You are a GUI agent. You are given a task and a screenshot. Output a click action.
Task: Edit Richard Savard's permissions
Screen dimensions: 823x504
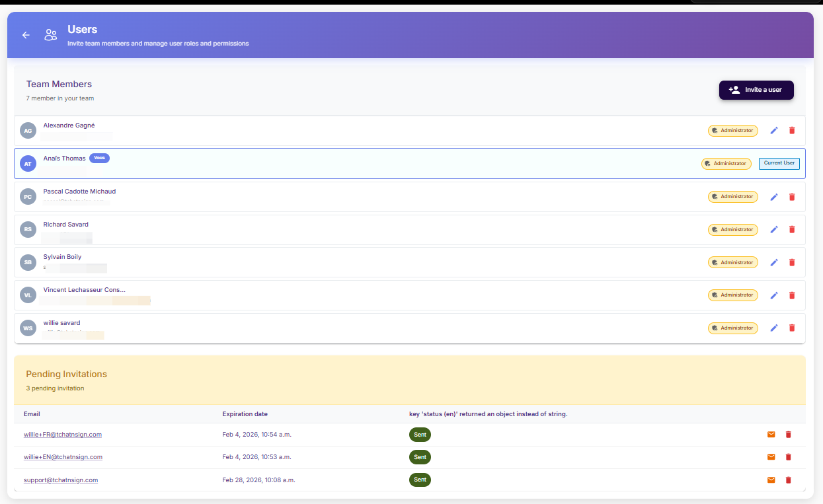pos(774,229)
